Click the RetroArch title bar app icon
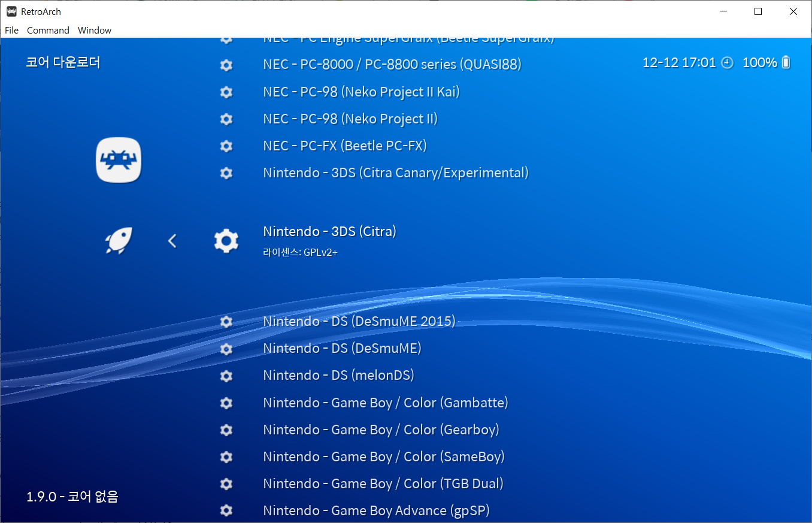Viewport: 812px width, 523px height. tap(11, 11)
